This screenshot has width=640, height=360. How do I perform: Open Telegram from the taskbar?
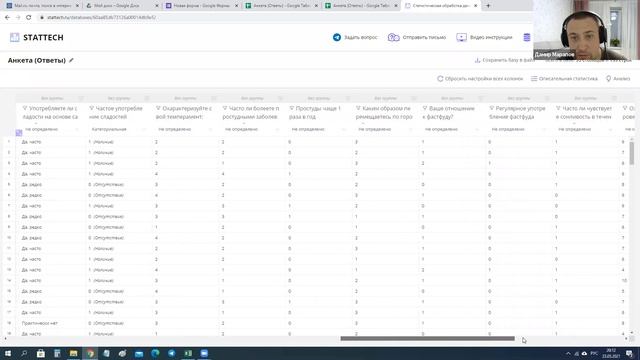[172, 353]
